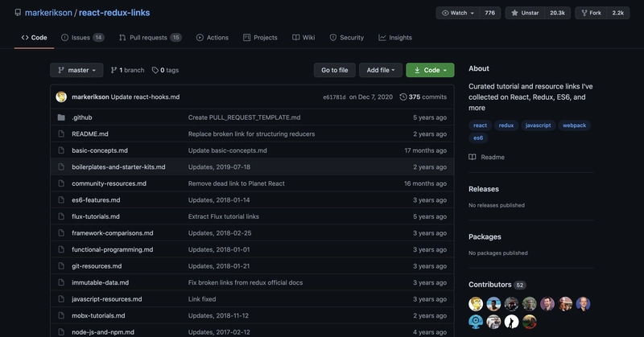Open the framework-comparisons.md file
The width and height of the screenshot is (644, 337).
[112, 233]
